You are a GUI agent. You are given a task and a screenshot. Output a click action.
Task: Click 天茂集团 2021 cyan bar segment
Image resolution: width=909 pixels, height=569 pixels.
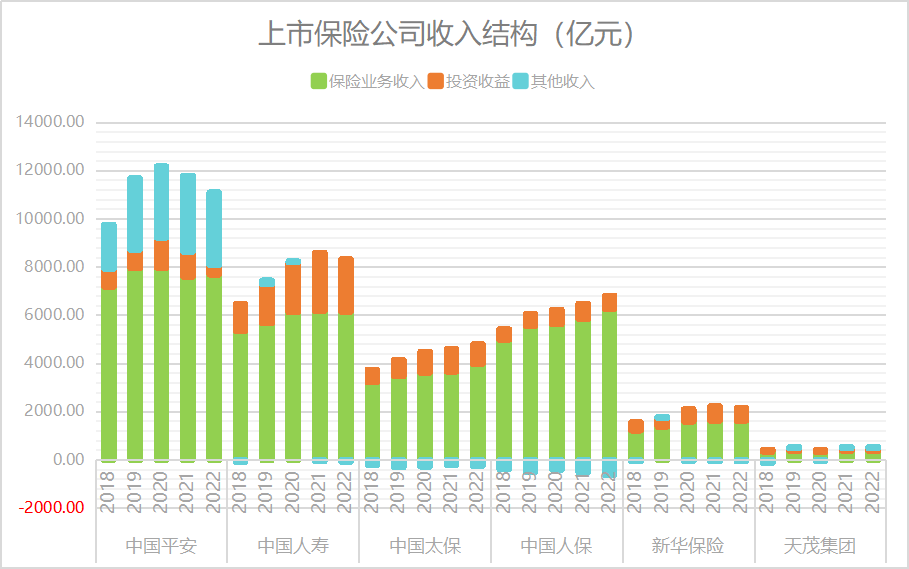846,447
